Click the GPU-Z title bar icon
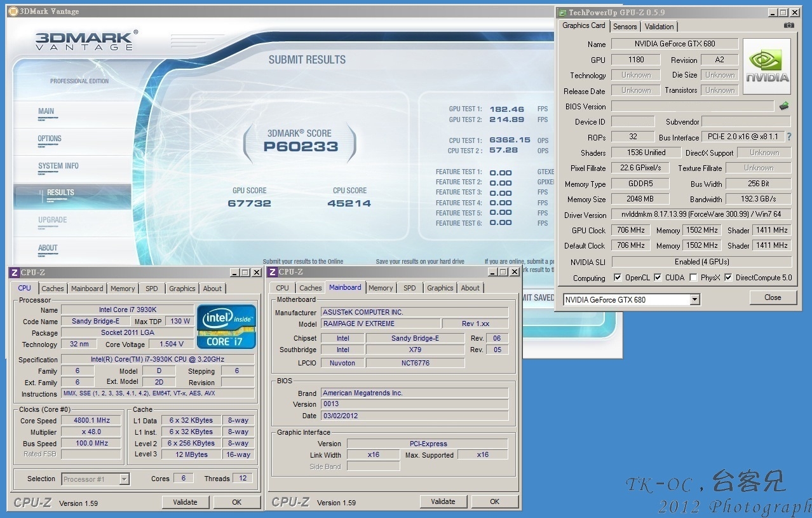The width and height of the screenshot is (812, 518). 562,12
